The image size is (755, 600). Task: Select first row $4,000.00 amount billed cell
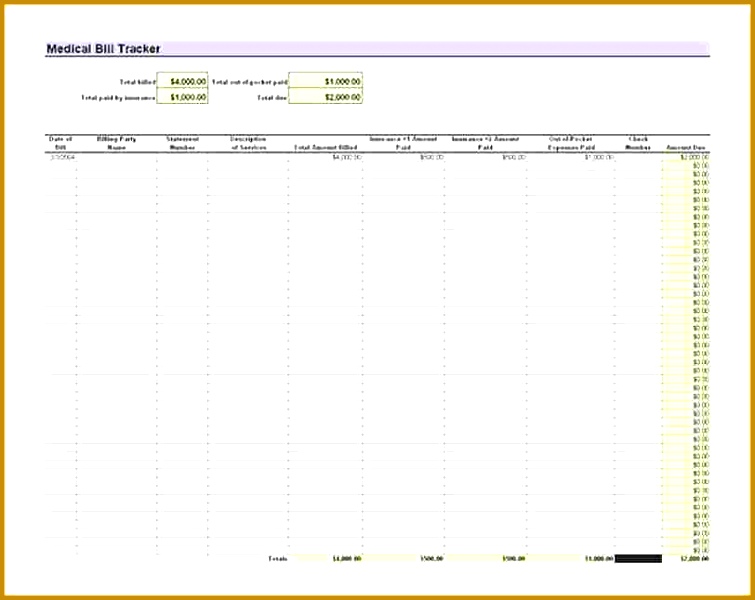[x=325, y=157]
